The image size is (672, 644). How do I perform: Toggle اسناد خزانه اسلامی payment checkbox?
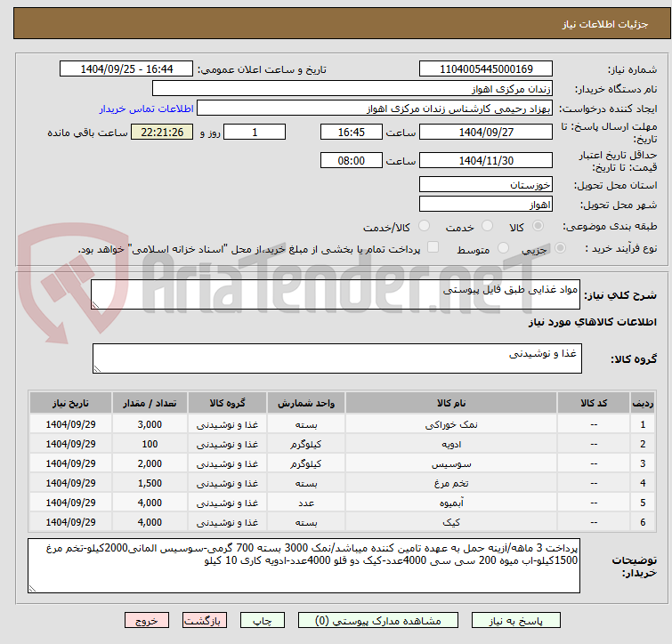click(433, 247)
